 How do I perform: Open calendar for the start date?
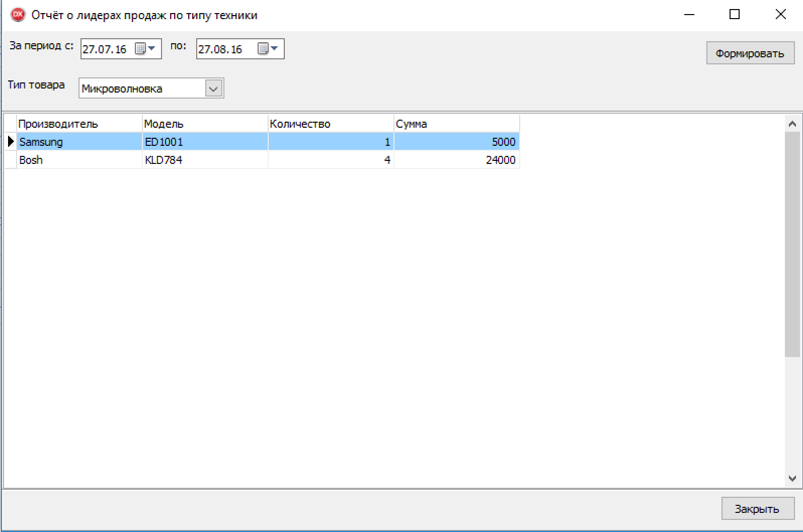(x=146, y=49)
